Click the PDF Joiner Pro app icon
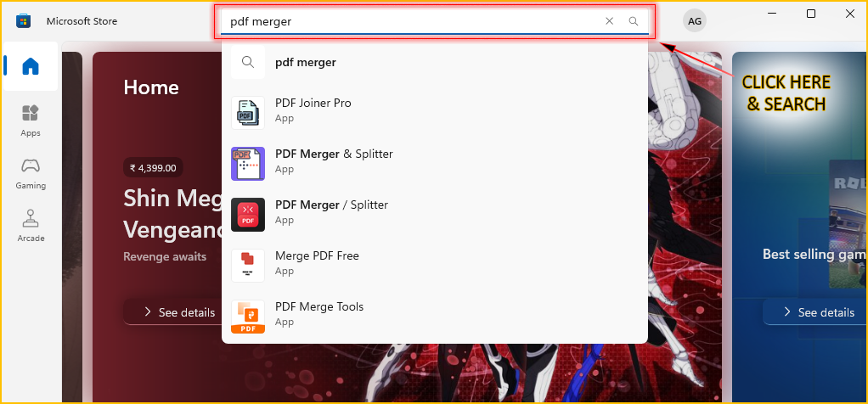Screen dimensions: 868x404 click(x=248, y=112)
